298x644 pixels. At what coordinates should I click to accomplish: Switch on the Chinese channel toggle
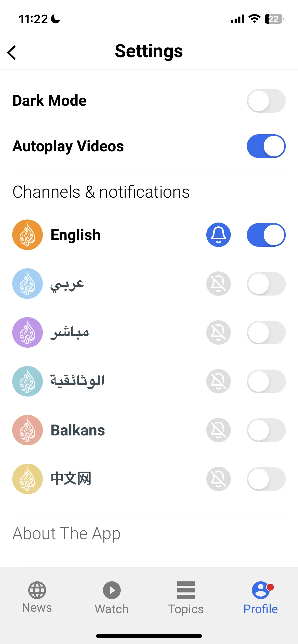266,479
